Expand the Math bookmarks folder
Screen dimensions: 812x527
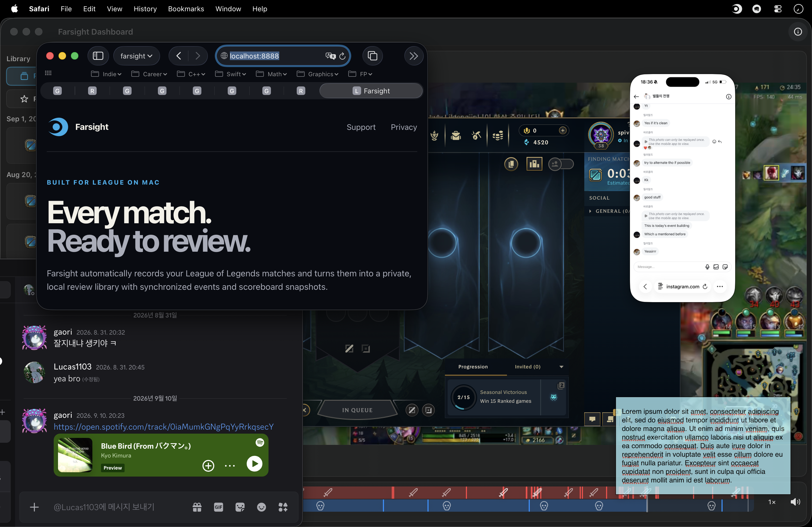point(271,74)
